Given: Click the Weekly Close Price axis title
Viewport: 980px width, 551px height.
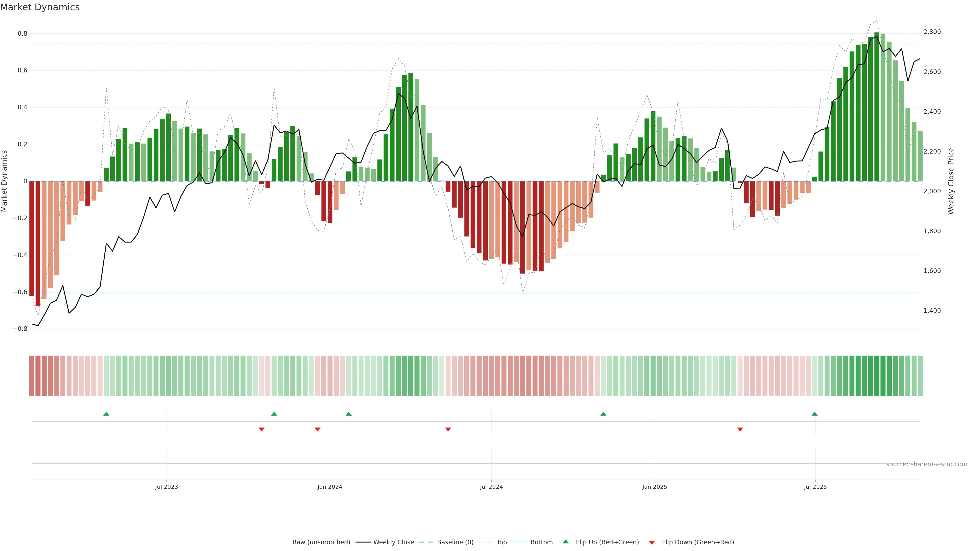Looking at the screenshot, I should click(951, 181).
